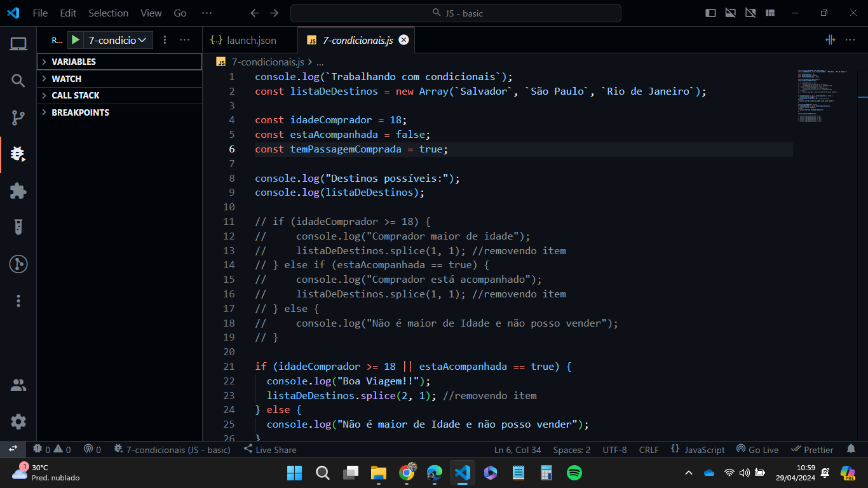Open debug panel vertical dots menu
Viewport: 868px width, 488px height.
click(165, 40)
